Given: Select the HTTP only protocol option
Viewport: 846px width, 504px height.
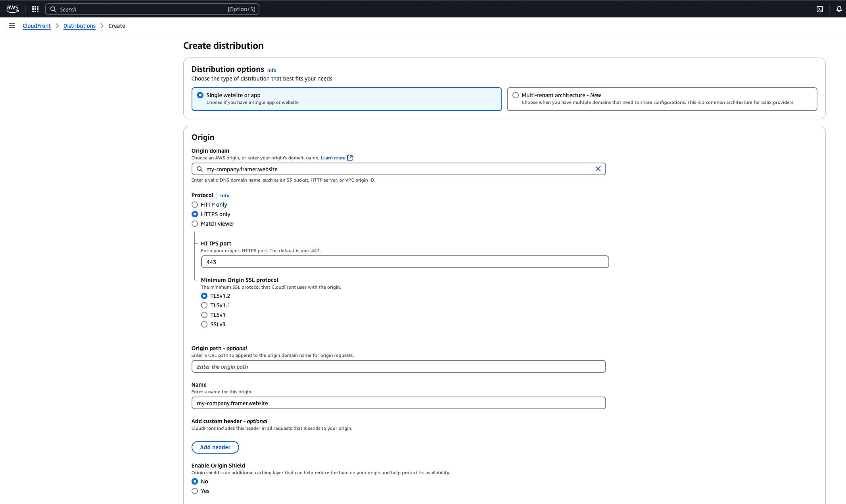Looking at the screenshot, I should [195, 205].
